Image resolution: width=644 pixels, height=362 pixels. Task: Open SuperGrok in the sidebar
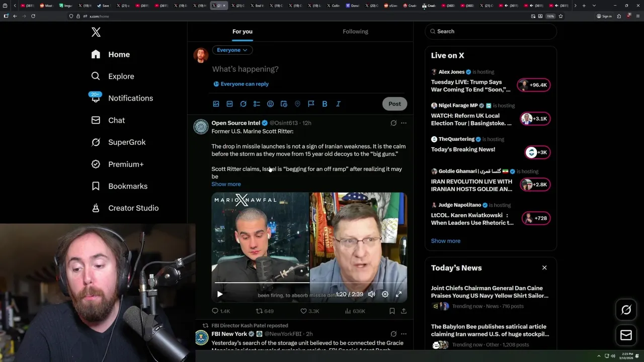click(x=118, y=142)
